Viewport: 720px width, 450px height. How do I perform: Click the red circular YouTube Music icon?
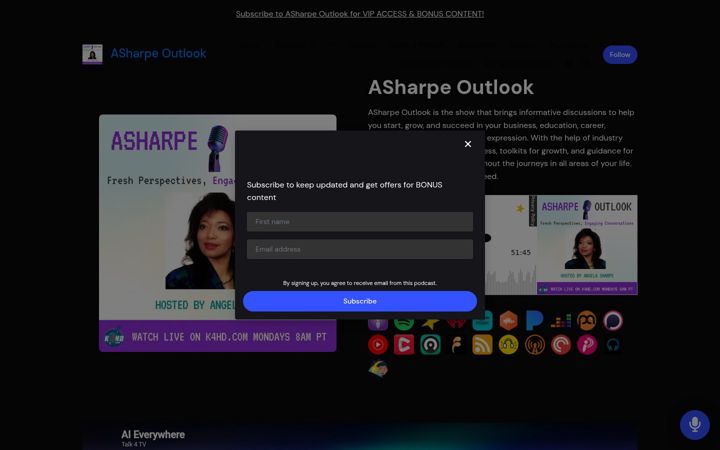click(377, 345)
